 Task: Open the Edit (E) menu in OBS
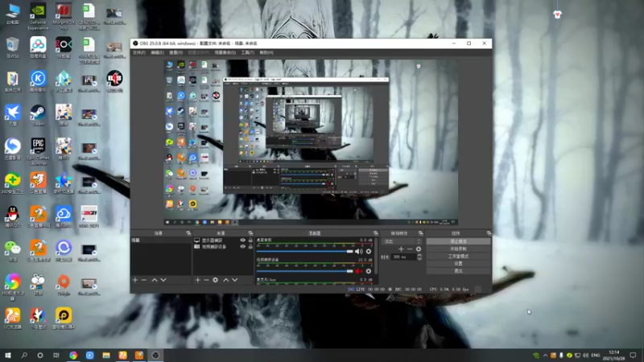(157, 52)
